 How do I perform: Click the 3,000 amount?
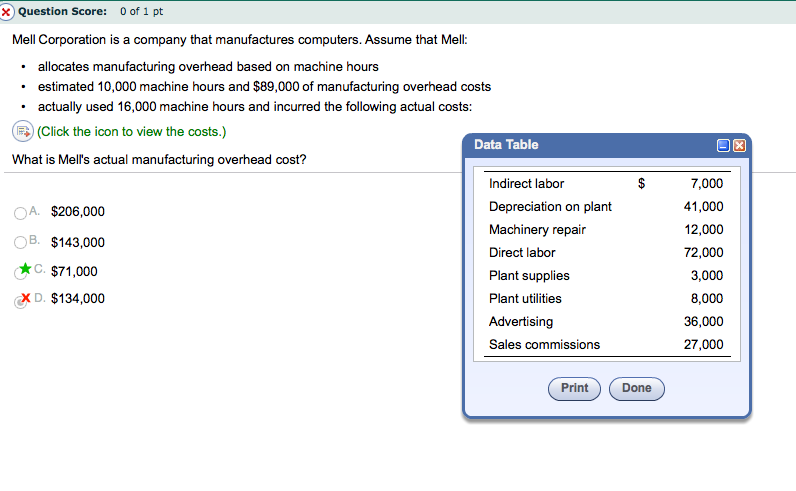(x=707, y=276)
